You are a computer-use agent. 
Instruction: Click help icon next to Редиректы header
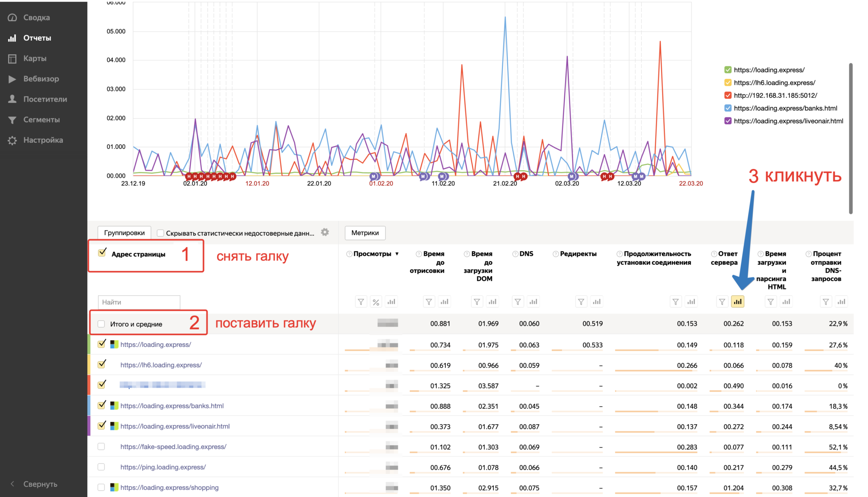pos(556,254)
